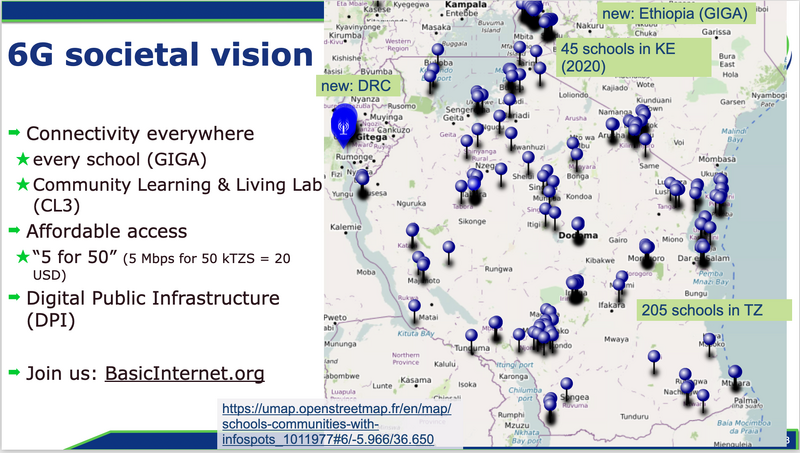This screenshot has width=800, height=453.
Task: Click the 'Affordable access' bullet
Action: [x=107, y=232]
